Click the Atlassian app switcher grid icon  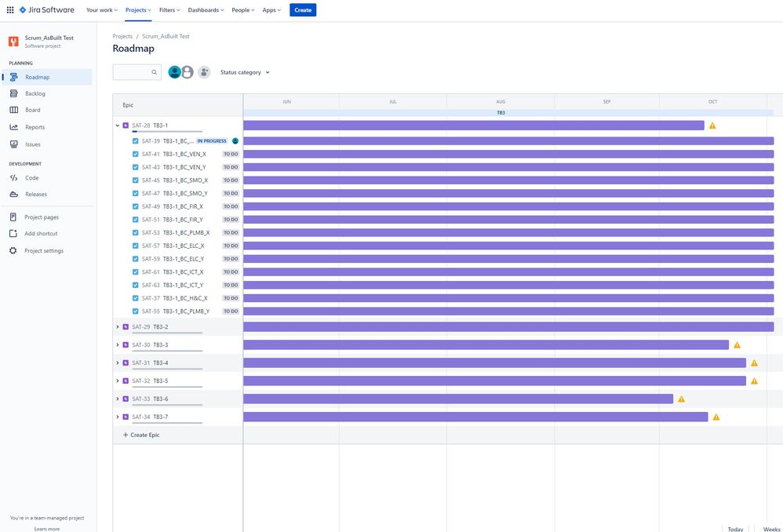point(9,9)
